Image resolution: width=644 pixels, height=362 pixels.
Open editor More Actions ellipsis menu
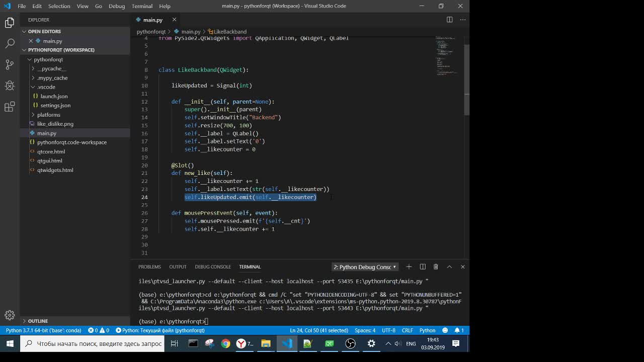pyautogui.click(x=463, y=20)
